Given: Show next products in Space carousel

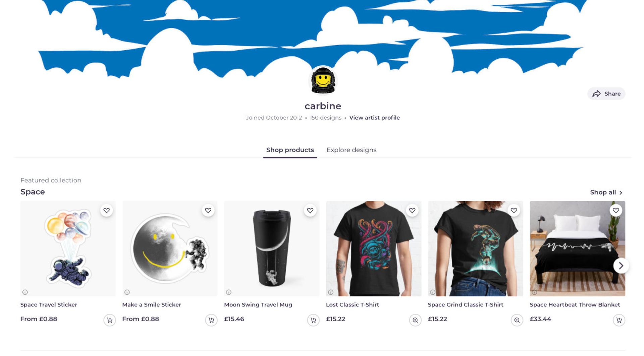Looking at the screenshot, I should (x=621, y=266).
